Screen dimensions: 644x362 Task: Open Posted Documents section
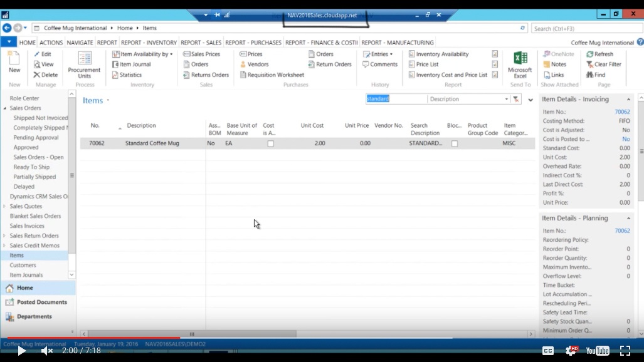pos(38,302)
